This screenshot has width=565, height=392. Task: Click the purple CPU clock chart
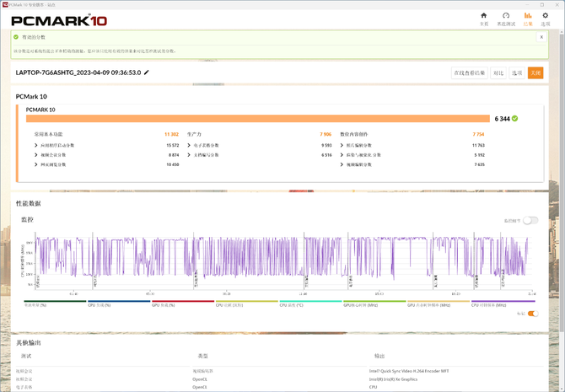(282, 261)
